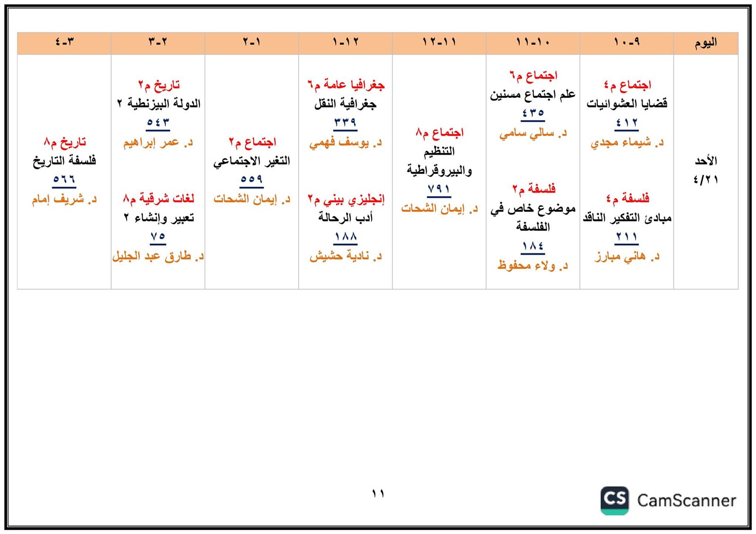Image resolution: width=756 pixels, height=534 pixels.
Task: Click underlined course code ٤٣٥
Action: coord(533,114)
